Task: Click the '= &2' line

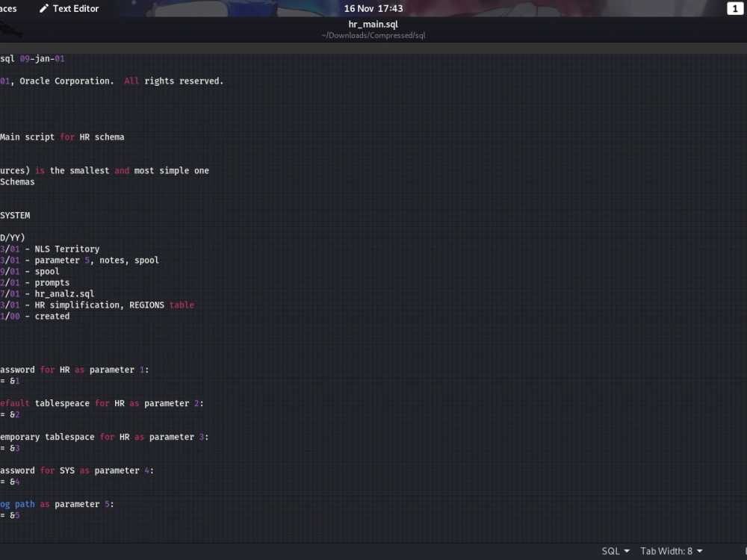Action: pyautogui.click(x=10, y=414)
